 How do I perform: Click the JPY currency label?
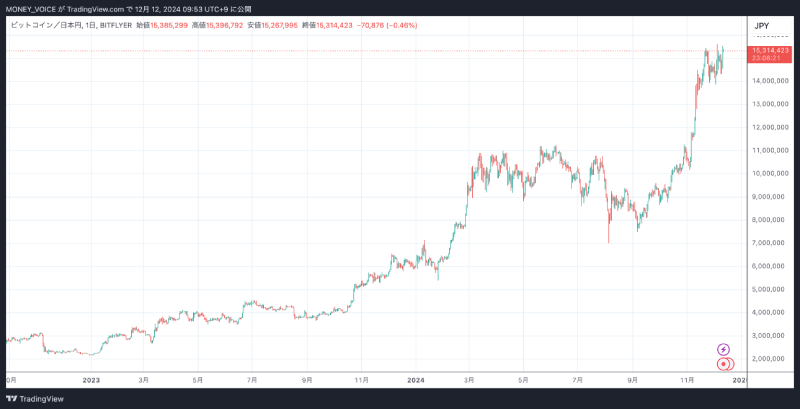click(x=762, y=25)
